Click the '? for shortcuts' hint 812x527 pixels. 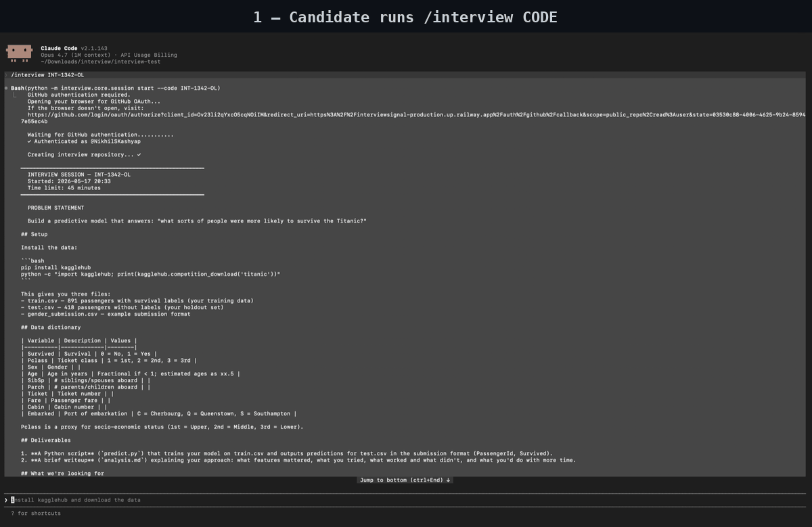(35, 513)
